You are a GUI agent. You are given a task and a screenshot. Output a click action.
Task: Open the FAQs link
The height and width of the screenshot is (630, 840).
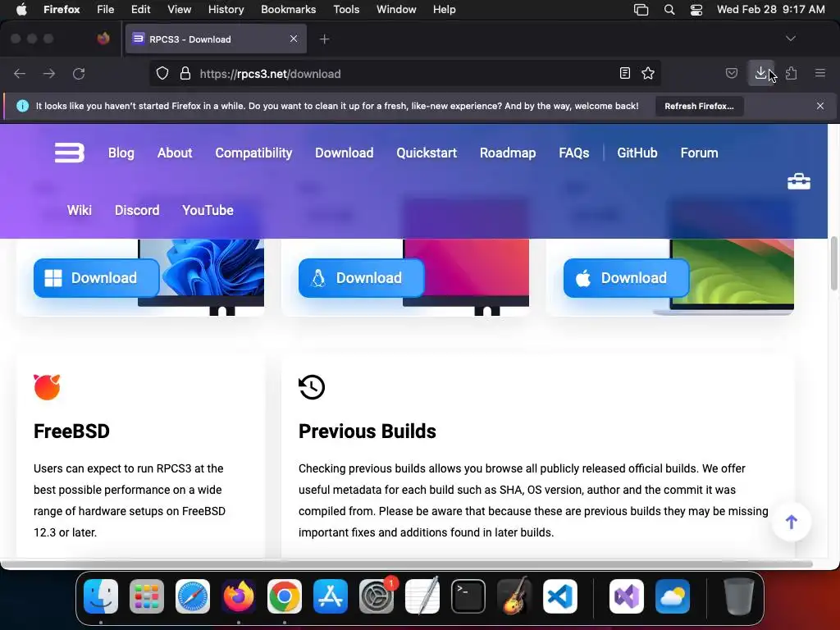[x=573, y=153]
